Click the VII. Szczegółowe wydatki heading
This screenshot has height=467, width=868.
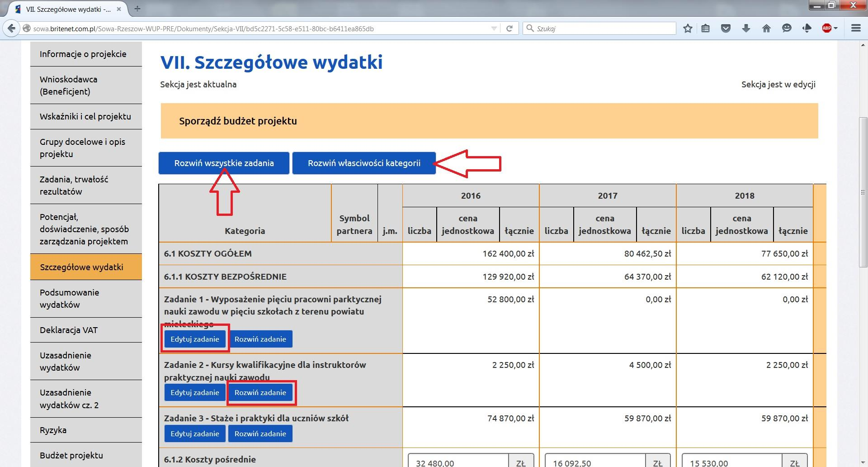(271, 62)
